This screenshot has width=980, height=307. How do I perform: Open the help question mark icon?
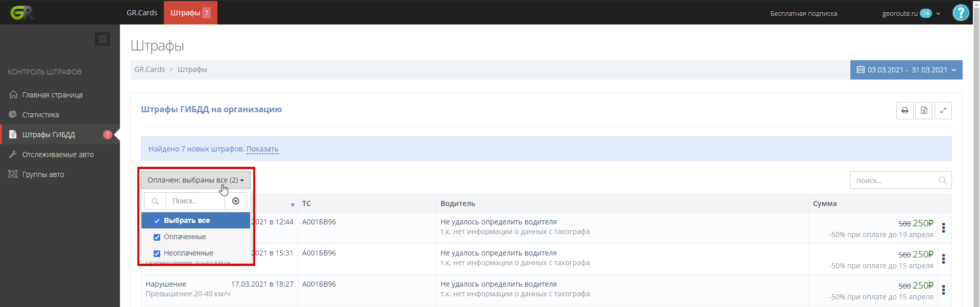point(961,13)
